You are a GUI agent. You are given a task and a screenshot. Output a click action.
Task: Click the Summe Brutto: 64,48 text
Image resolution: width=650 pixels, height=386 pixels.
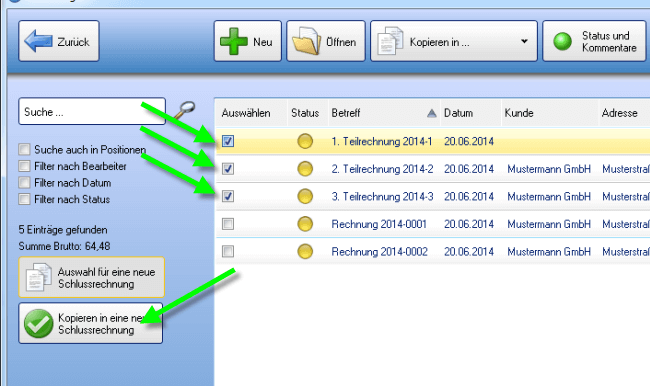click(x=64, y=246)
